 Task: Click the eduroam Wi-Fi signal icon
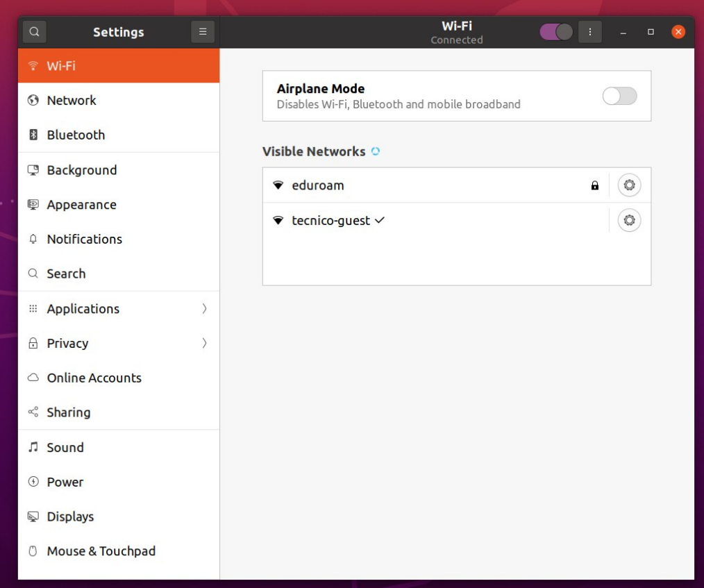coord(278,185)
